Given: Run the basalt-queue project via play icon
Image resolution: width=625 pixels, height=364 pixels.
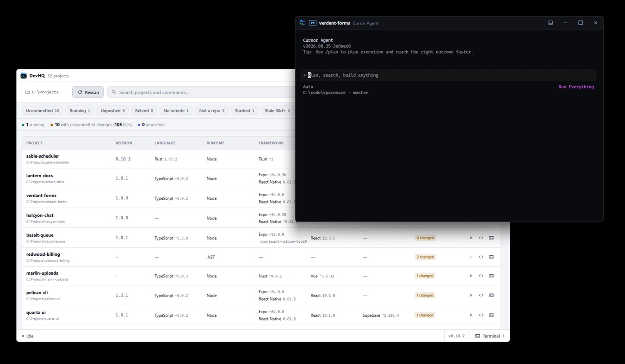Looking at the screenshot, I should (471, 238).
